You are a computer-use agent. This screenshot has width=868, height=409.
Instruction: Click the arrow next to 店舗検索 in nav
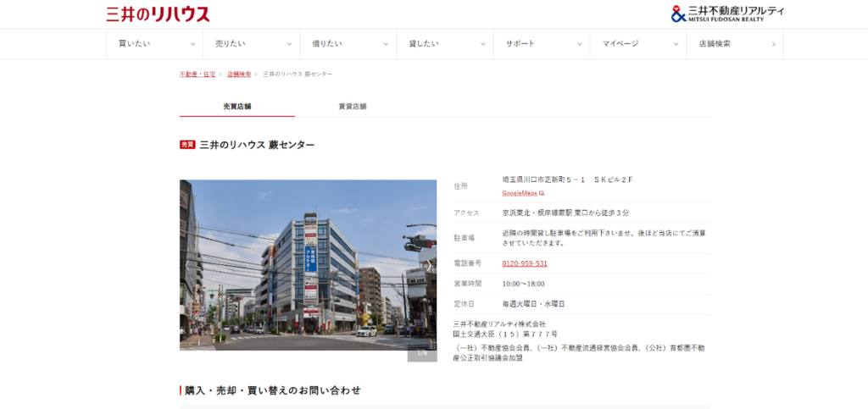pos(773,44)
